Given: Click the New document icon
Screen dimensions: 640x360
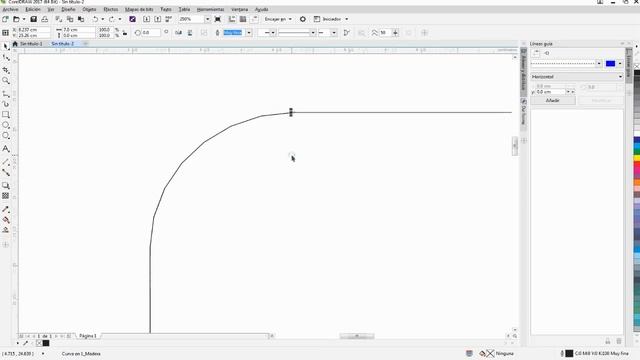Looking at the screenshot, I should tap(5, 19).
